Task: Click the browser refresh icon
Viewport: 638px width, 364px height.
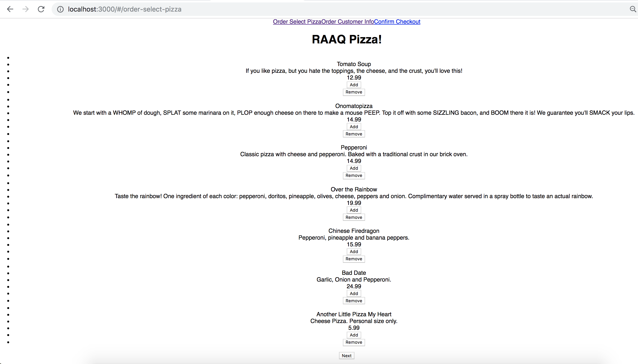Action: tap(41, 9)
